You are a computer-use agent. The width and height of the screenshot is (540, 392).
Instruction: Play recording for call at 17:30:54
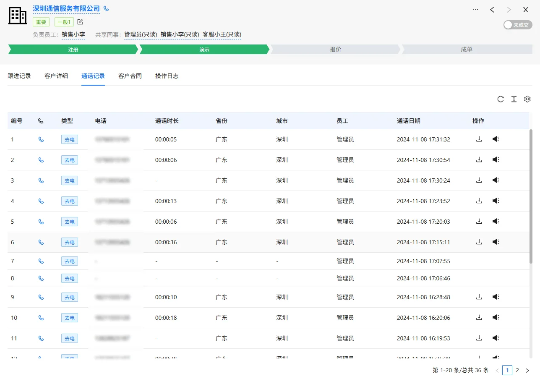coord(496,159)
